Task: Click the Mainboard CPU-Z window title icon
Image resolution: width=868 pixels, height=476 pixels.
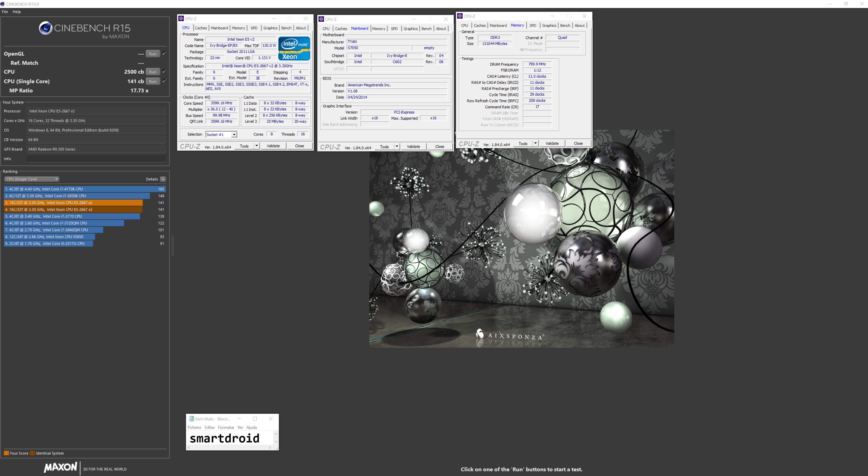Action: pos(321,19)
